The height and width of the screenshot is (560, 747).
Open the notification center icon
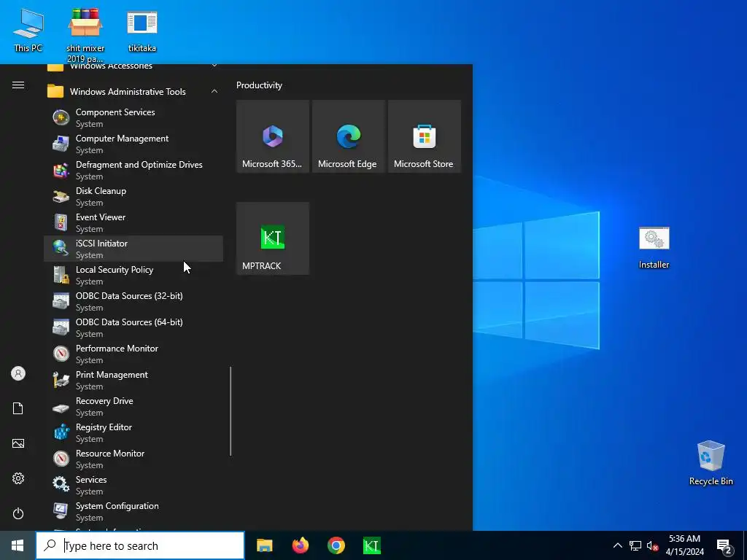click(x=724, y=545)
